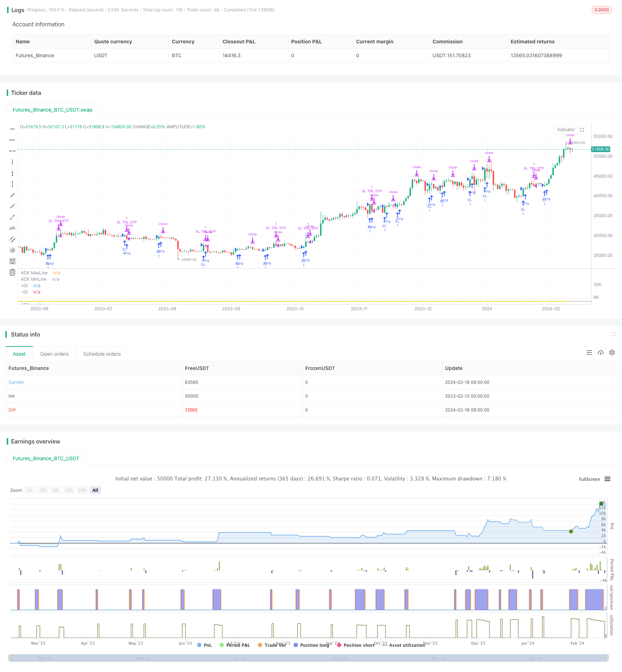Viewport: 622px width, 672px height.
Task: Toggle the Position short legend series
Action: 356,645
